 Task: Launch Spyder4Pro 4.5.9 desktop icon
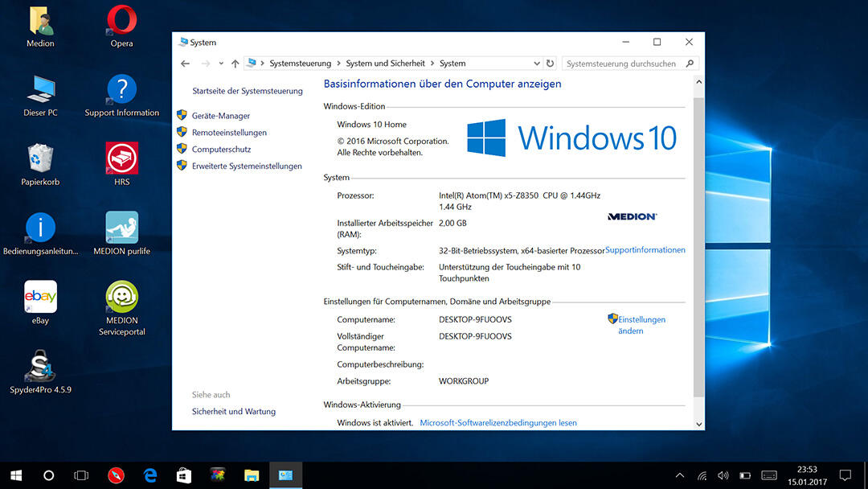(40, 367)
